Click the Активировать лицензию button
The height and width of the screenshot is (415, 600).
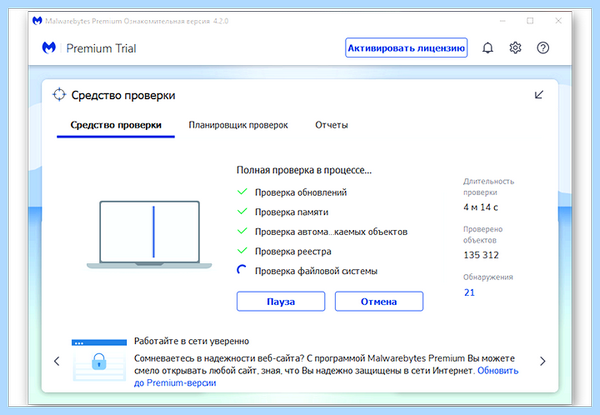pyautogui.click(x=406, y=48)
